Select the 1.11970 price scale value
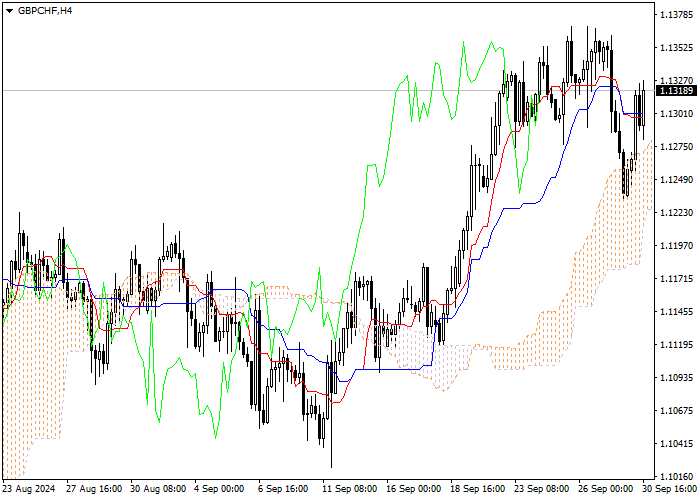The image size is (700, 500). coord(677,246)
